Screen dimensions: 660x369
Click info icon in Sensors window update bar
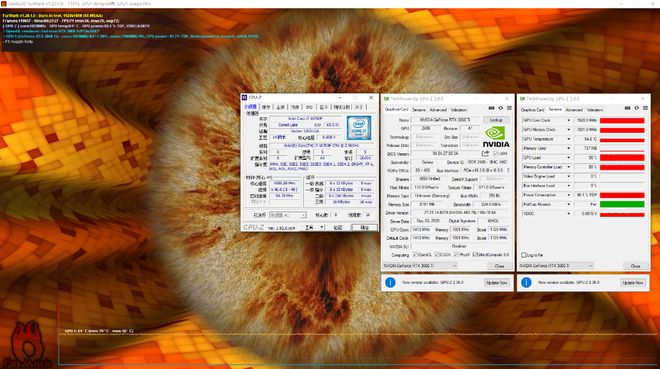click(x=526, y=282)
